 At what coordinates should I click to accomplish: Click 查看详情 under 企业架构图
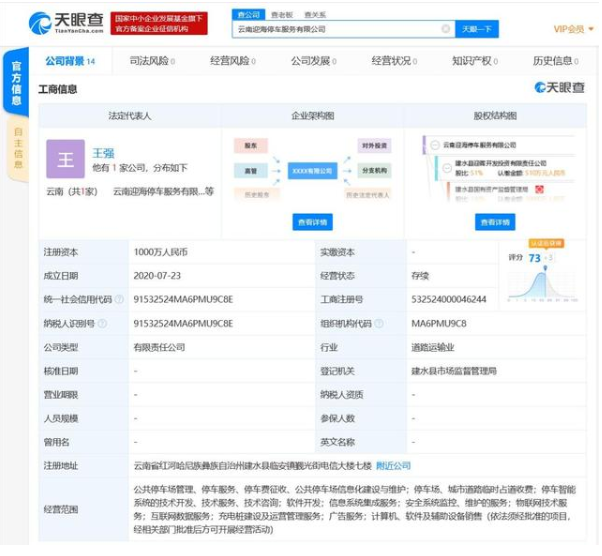312,221
